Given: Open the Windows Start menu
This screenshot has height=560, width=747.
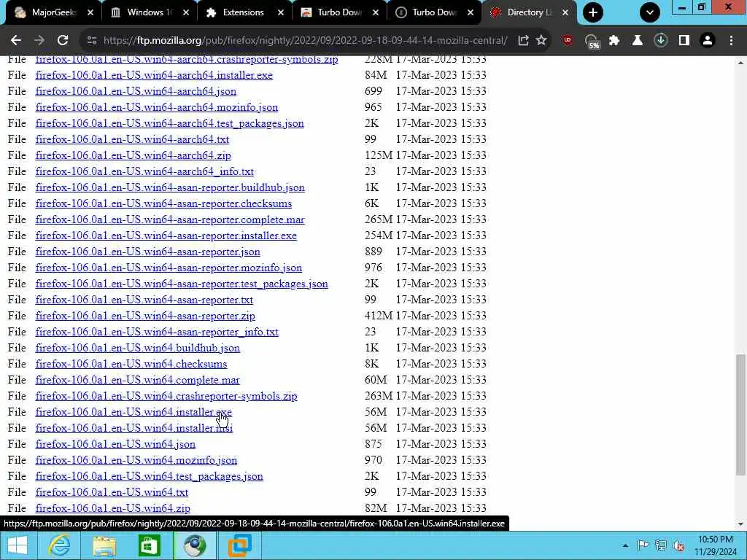Looking at the screenshot, I should point(18,545).
